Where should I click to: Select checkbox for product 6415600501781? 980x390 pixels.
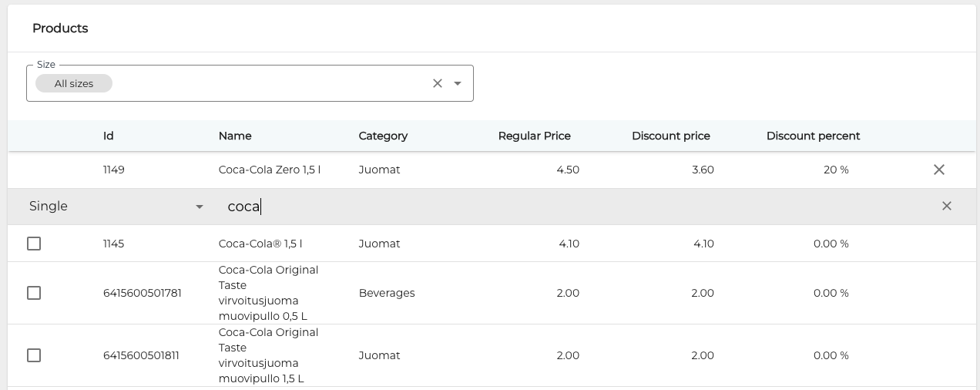[34, 293]
